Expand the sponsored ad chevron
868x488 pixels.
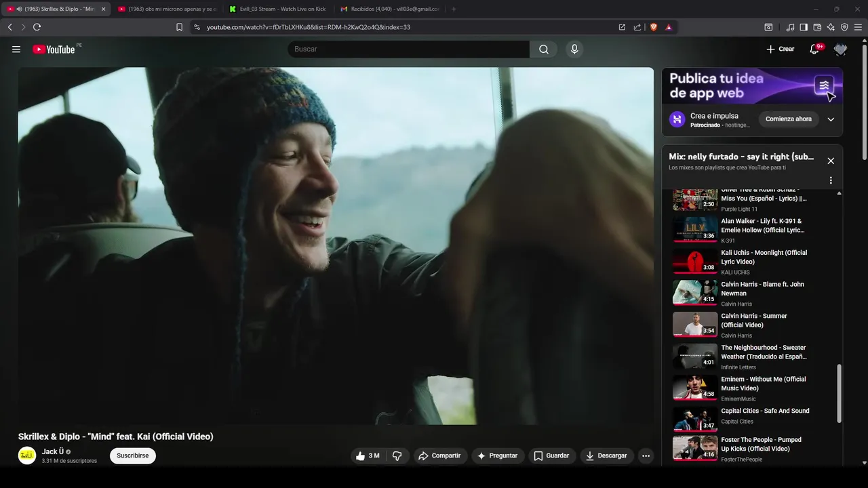(x=831, y=119)
